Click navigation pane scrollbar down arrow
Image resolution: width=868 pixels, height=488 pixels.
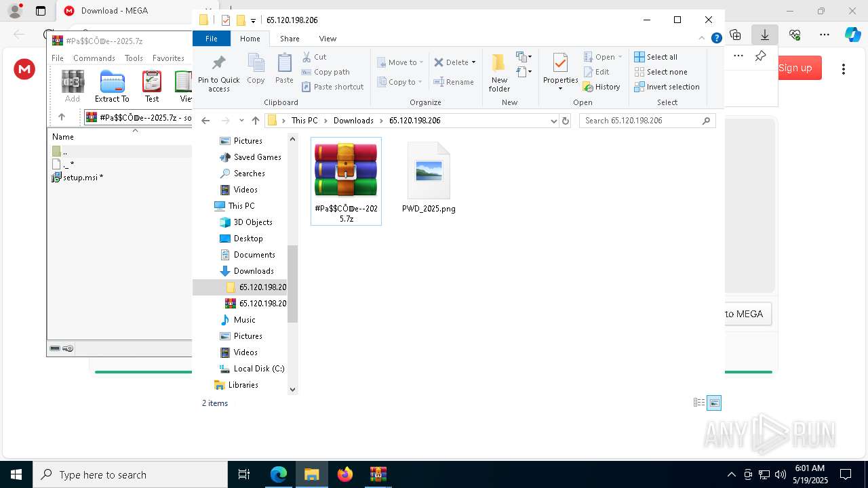coord(293,390)
